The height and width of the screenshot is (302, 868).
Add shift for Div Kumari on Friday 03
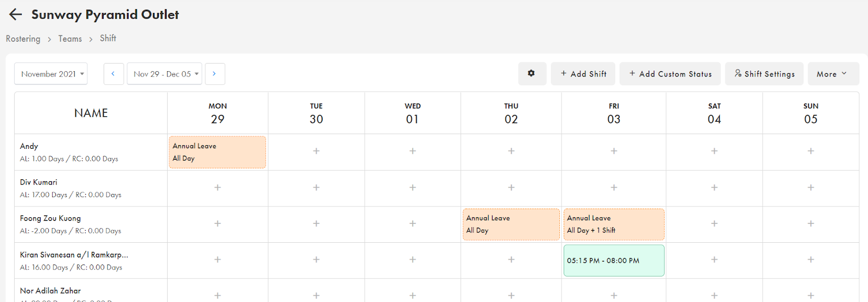pos(614,187)
